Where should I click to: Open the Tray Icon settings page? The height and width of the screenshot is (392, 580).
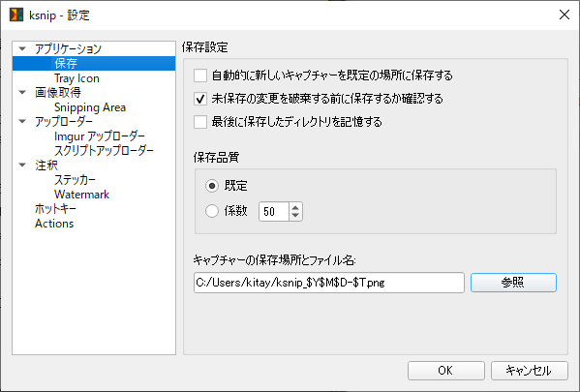coord(76,78)
